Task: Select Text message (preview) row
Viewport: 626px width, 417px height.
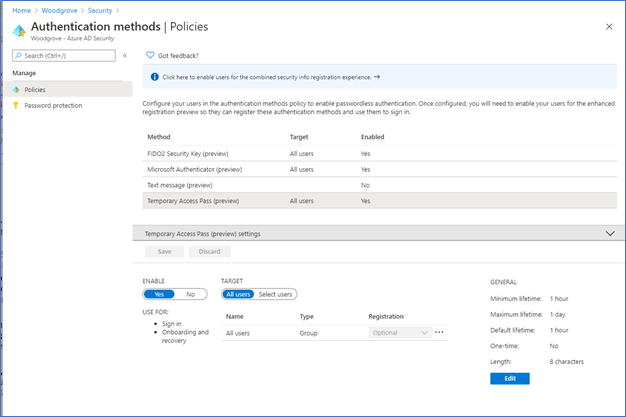Action: point(380,185)
